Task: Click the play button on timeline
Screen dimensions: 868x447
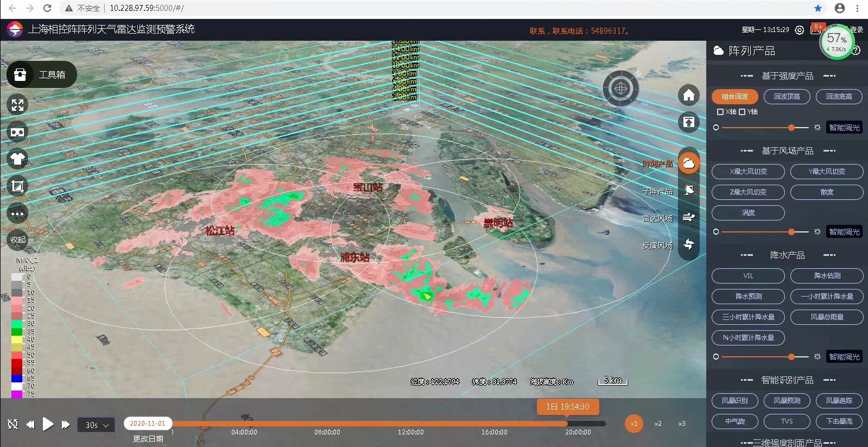Action: click(x=48, y=424)
